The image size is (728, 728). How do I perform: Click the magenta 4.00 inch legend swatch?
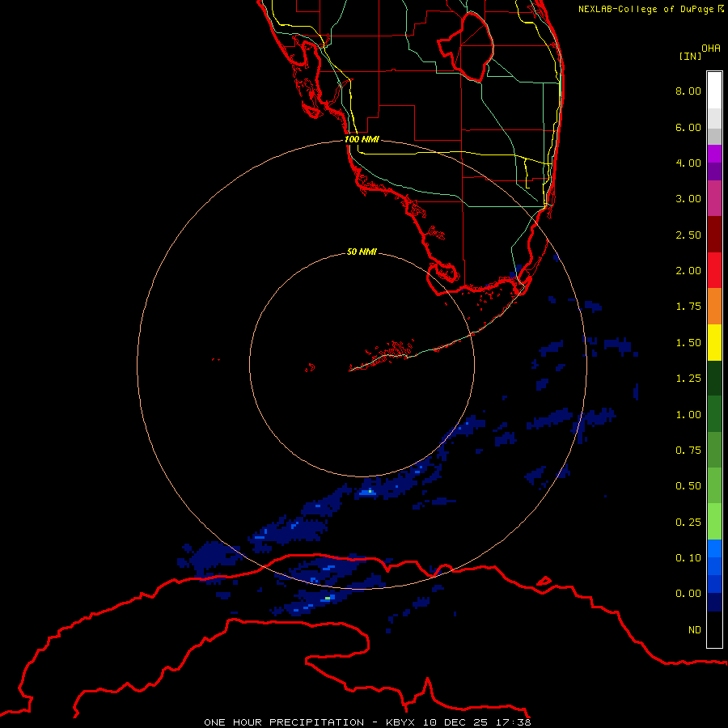[x=714, y=154]
